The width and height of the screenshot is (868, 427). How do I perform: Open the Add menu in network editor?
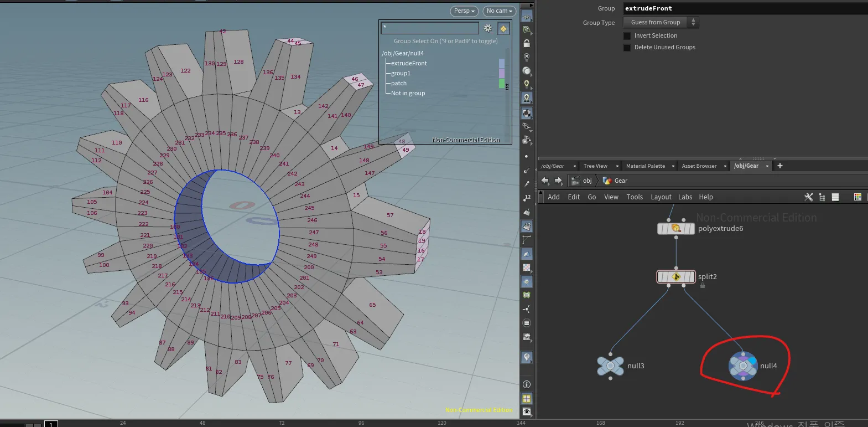click(554, 197)
